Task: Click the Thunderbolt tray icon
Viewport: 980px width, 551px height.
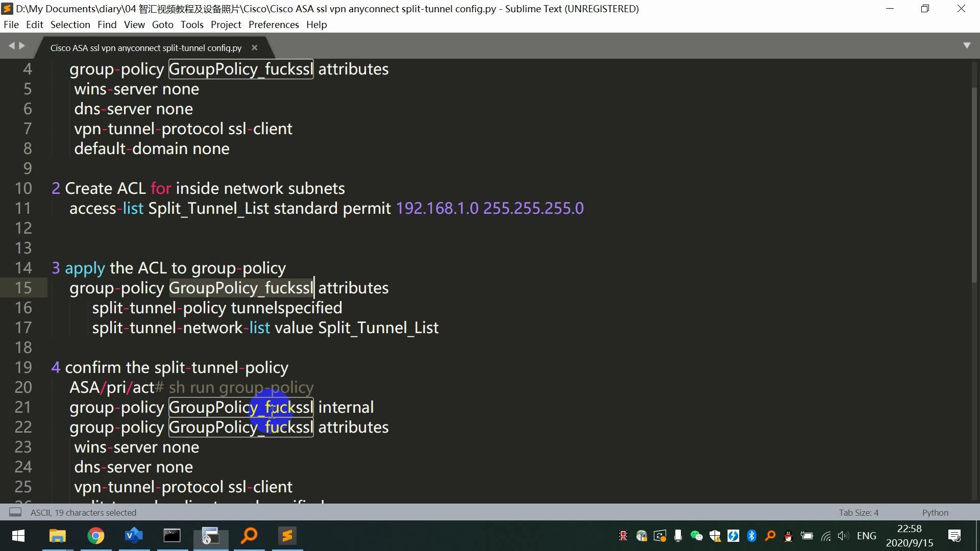Action: click(x=733, y=536)
